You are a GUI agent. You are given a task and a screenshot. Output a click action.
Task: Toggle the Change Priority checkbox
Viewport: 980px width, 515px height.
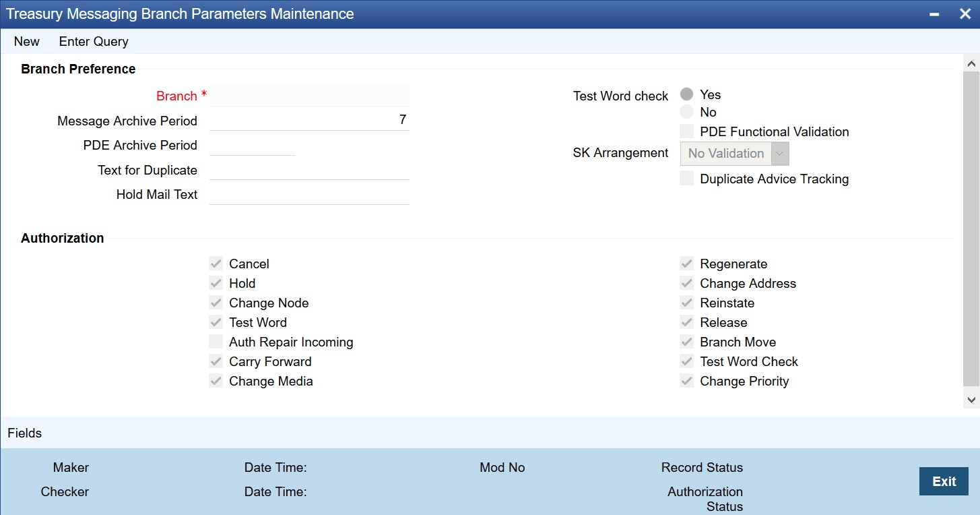pos(686,381)
